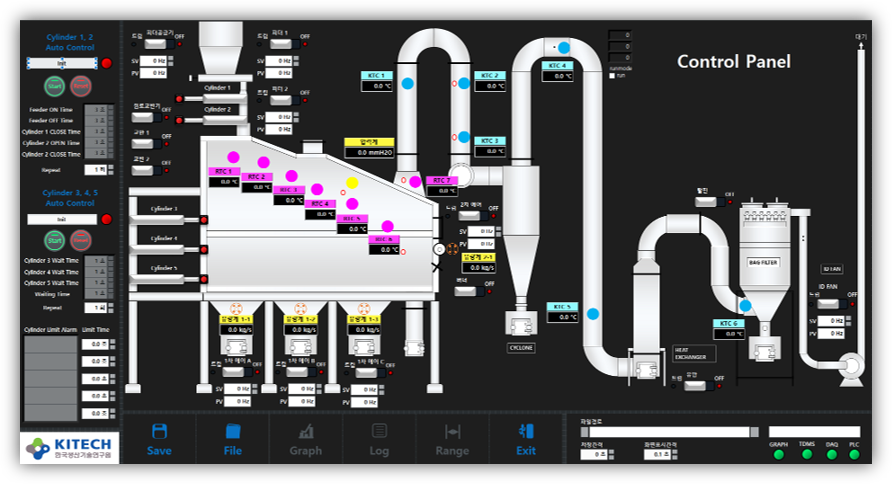The width and height of the screenshot is (892, 484).
Task: Toggle the top-left feeder OFF switch
Action: [x=158, y=44]
